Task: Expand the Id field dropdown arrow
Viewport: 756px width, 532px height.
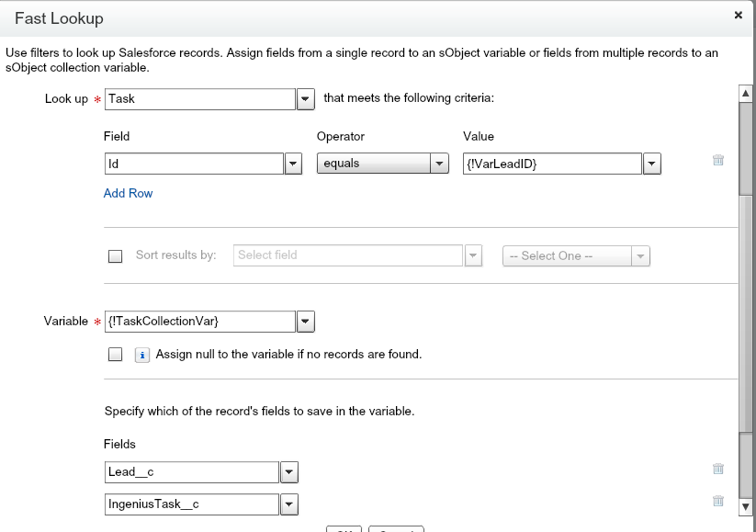Action: pyautogui.click(x=293, y=164)
